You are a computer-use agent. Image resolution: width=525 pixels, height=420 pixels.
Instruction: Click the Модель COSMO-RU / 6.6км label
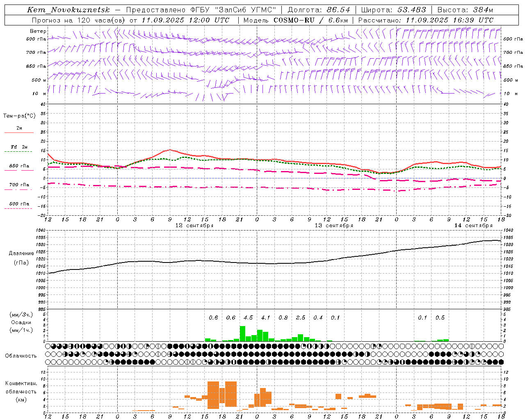pos(296,20)
